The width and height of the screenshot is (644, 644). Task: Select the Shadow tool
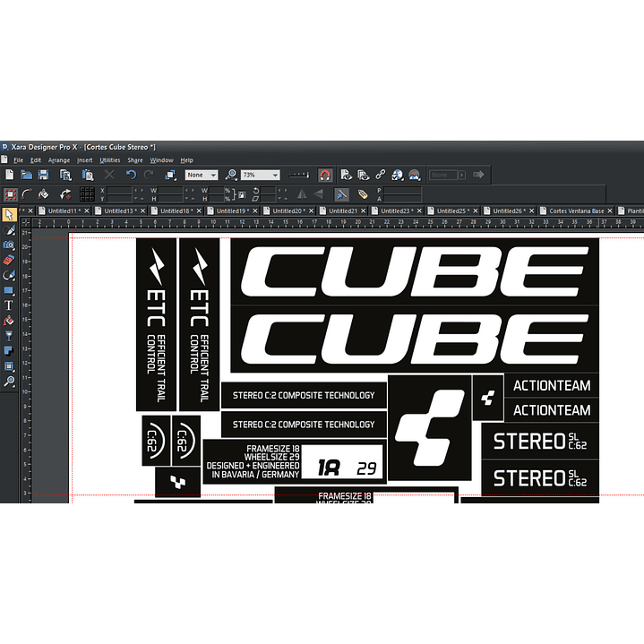point(8,351)
